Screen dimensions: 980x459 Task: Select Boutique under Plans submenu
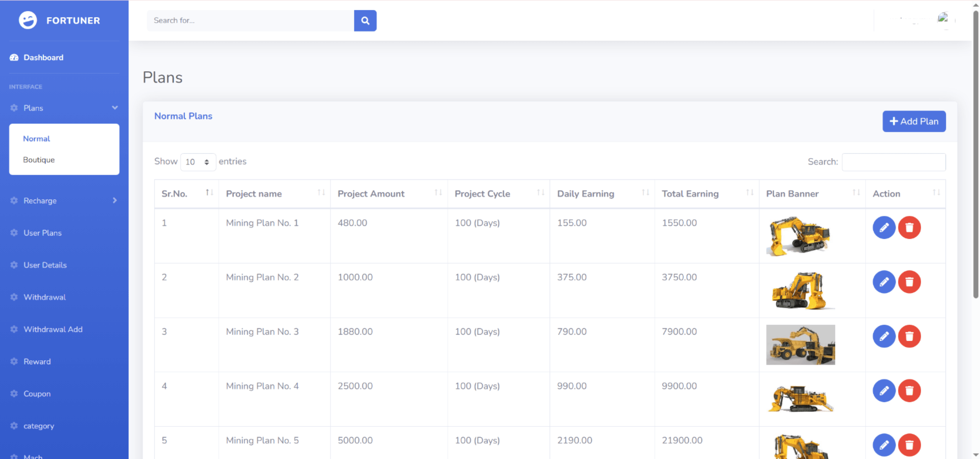[39, 160]
